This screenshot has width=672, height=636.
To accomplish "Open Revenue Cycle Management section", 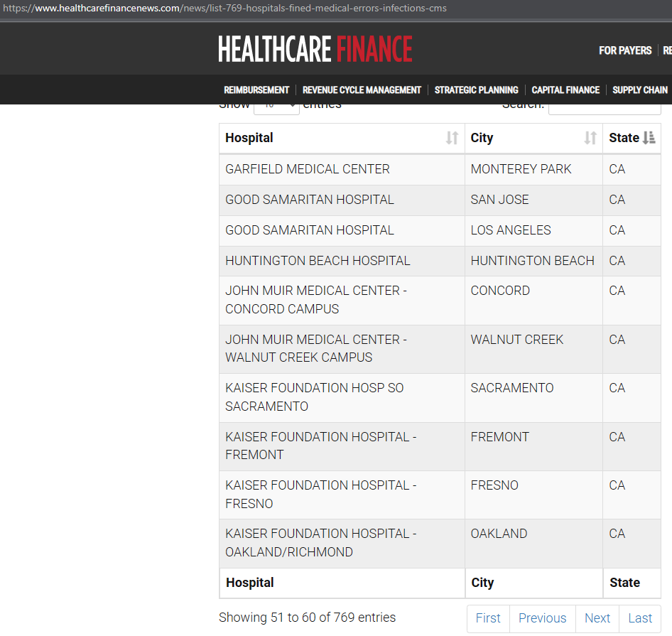I will pyautogui.click(x=362, y=90).
